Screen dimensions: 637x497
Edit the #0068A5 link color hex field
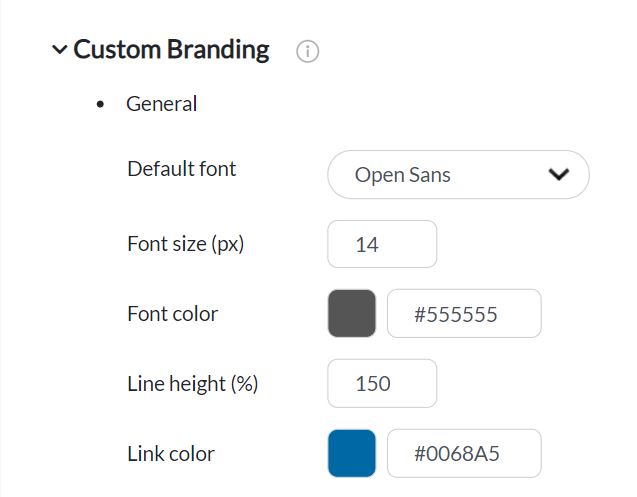click(x=464, y=453)
